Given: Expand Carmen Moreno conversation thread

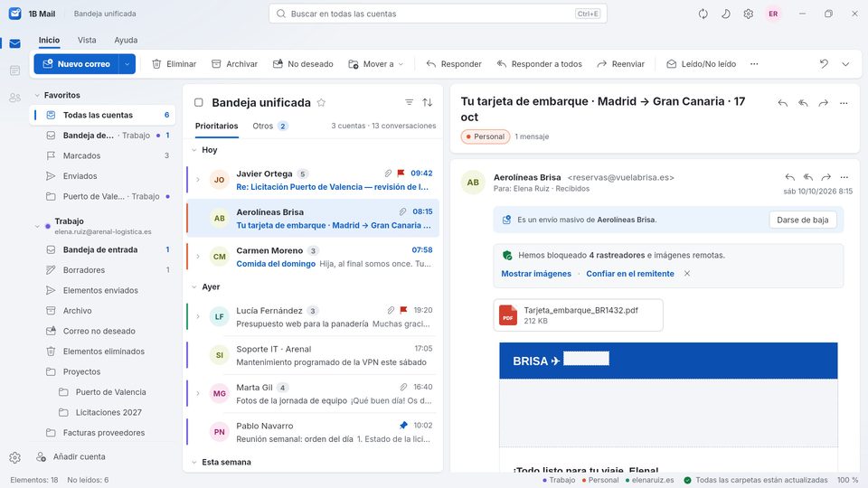Looking at the screenshot, I should pos(198,257).
